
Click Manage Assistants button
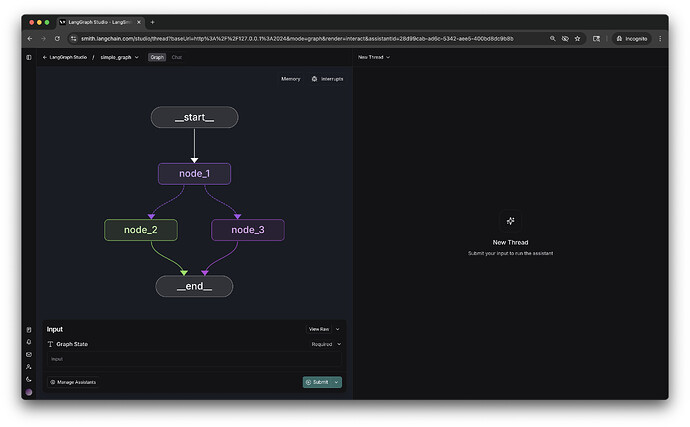click(73, 382)
